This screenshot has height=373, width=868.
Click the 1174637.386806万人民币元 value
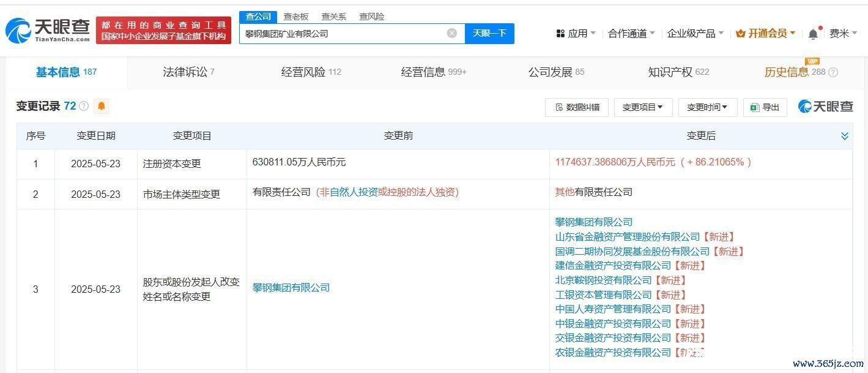[615, 162]
